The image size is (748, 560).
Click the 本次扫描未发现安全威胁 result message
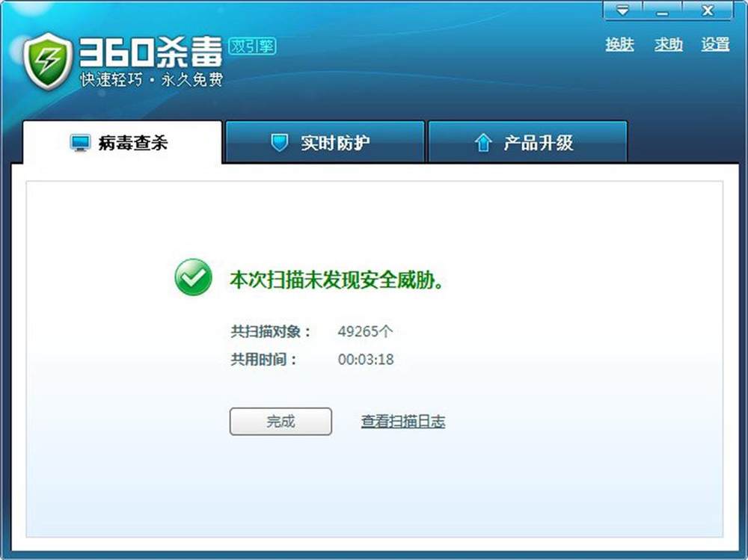335,280
